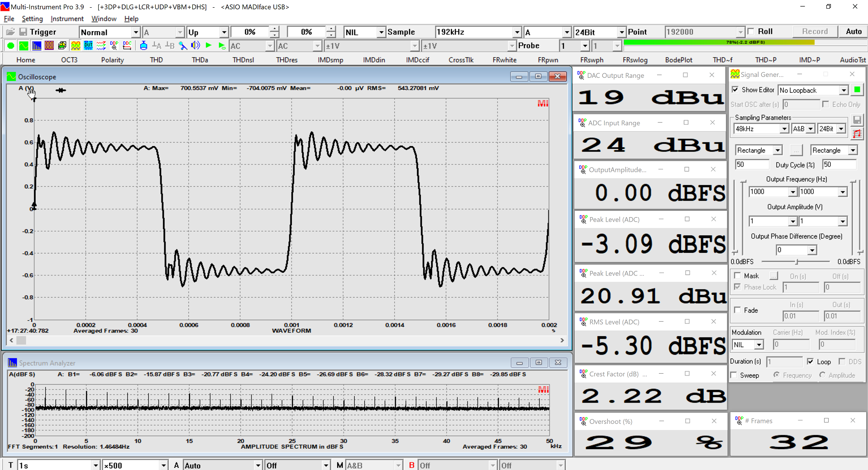Select the CrossTlk hot panel tab

click(461, 60)
